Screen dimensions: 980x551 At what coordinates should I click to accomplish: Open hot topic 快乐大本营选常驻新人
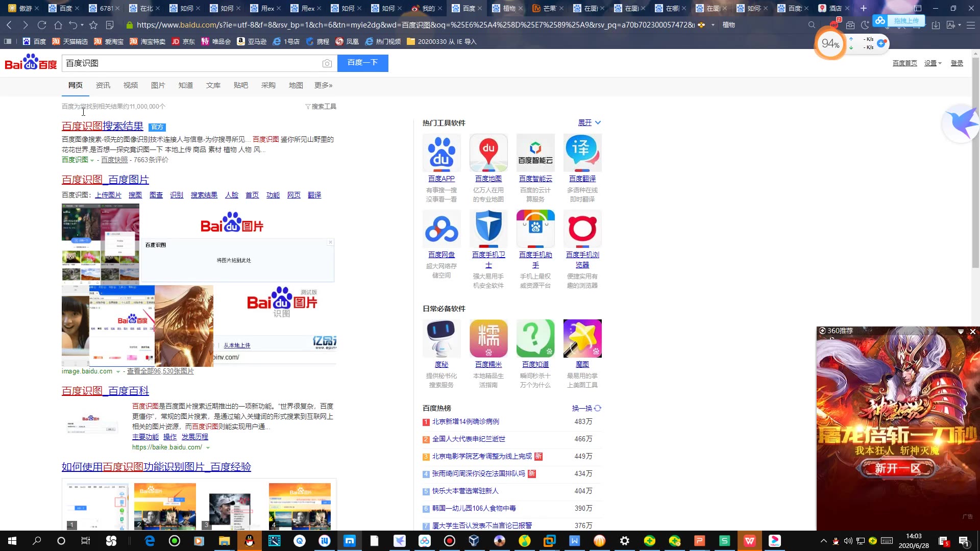[x=465, y=491]
